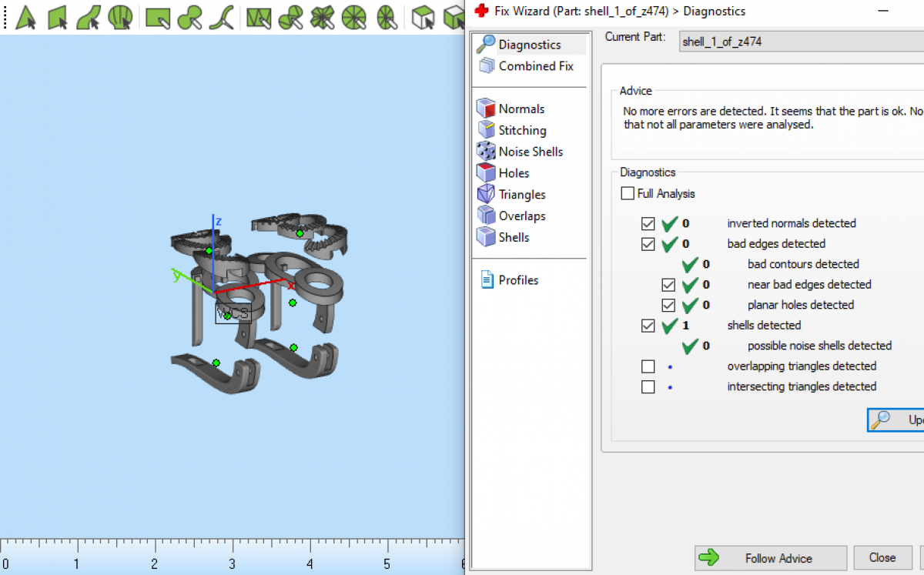Open the Holes fix page

[513, 173]
